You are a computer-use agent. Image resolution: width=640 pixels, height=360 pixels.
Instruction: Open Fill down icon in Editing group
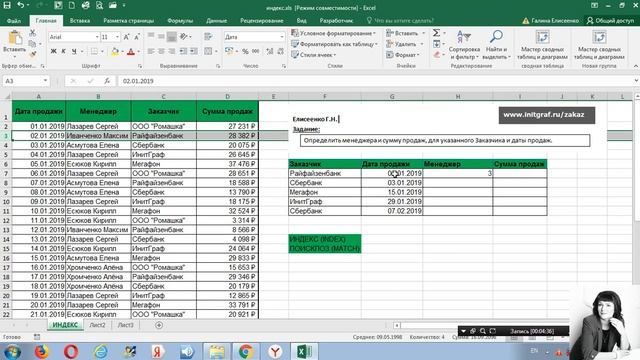click(x=436, y=44)
